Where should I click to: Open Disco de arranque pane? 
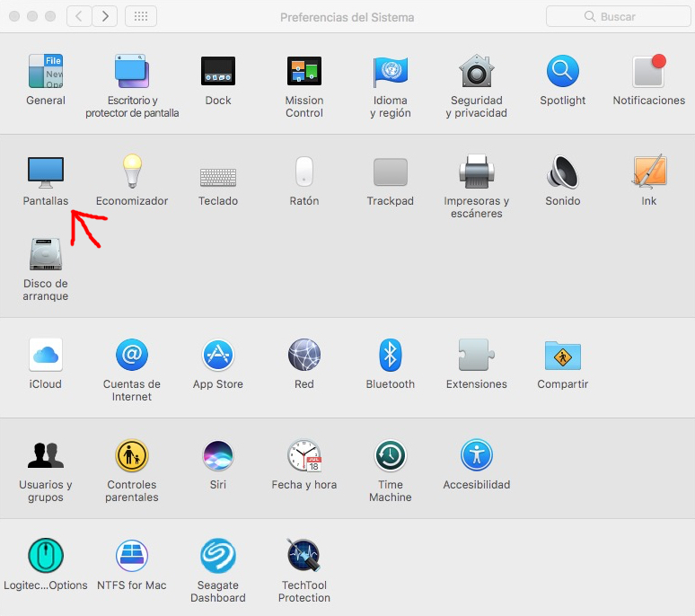46,254
